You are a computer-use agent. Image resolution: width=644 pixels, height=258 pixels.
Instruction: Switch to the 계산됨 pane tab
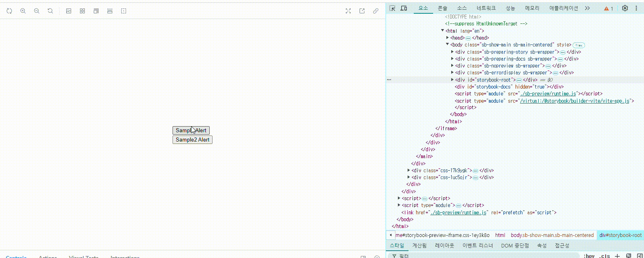[419, 245]
